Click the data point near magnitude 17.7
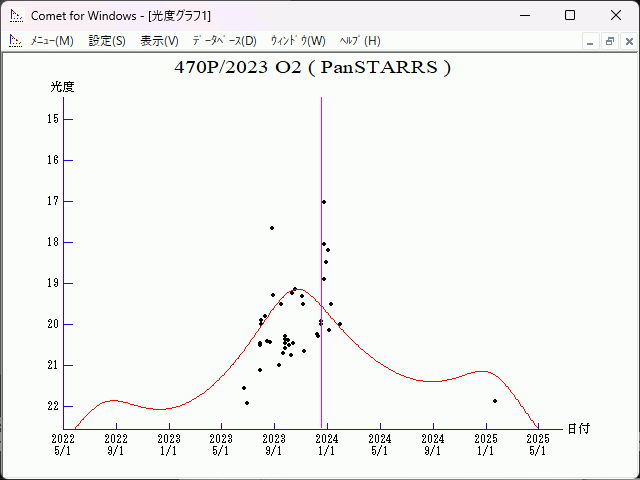Screen dimensions: 640x480 272,228
